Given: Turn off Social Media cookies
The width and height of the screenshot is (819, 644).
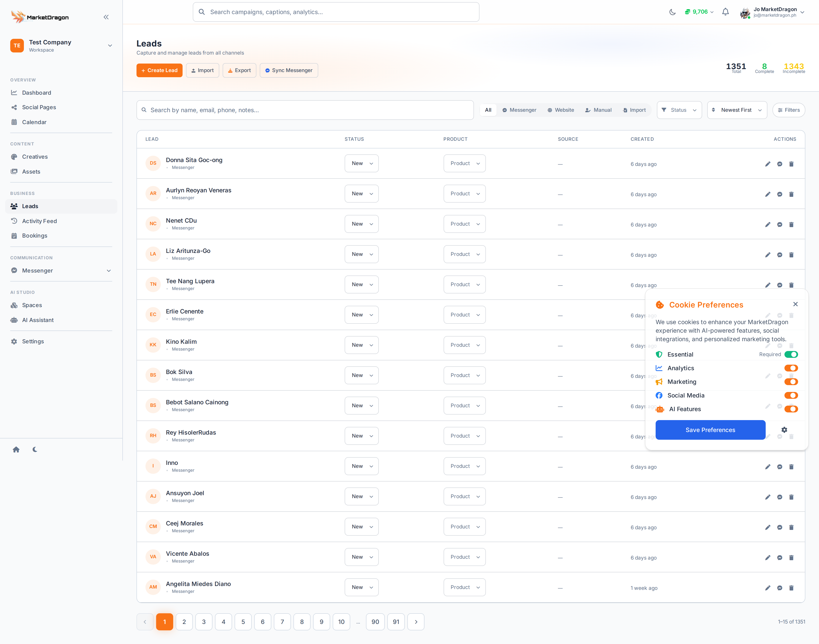Looking at the screenshot, I should [x=791, y=395].
